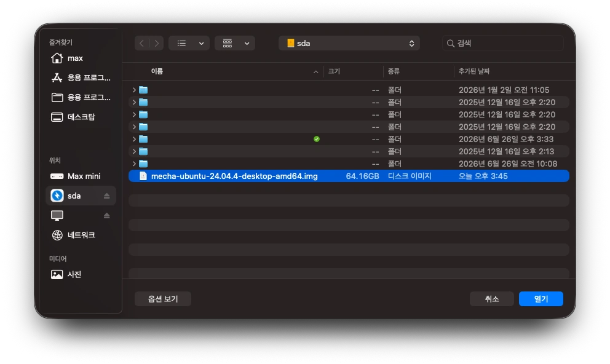Expand the folder dated 오전 10:08
The width and height of the screenshot is (610, 364).
pos(134,164)
